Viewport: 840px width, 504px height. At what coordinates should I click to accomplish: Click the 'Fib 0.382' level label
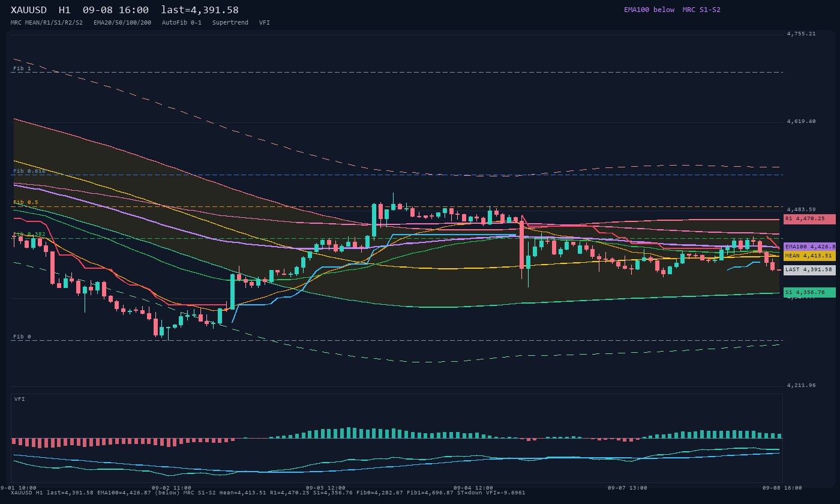29,234
